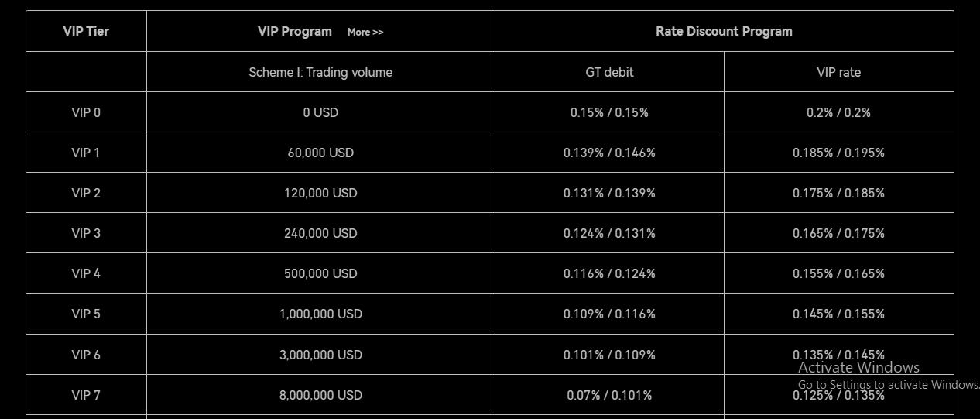Click the 0.155% / 0.165% VIP rate value
Viewport: 980px width, 419px height.
[838, 273]
